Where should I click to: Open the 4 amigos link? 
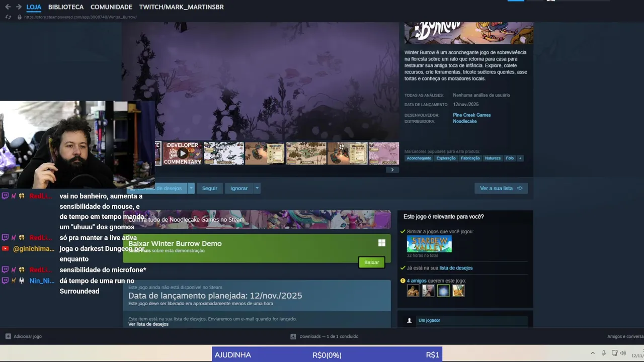point(416,281)
